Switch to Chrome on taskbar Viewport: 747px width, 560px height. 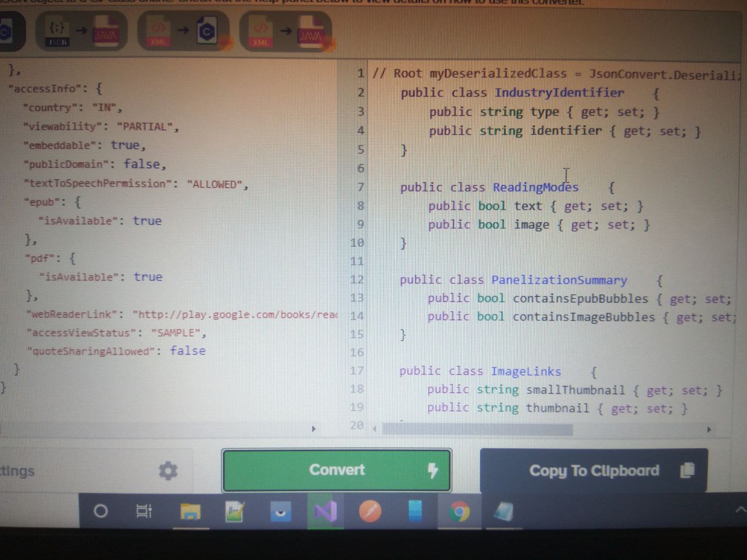pos(460,512)
